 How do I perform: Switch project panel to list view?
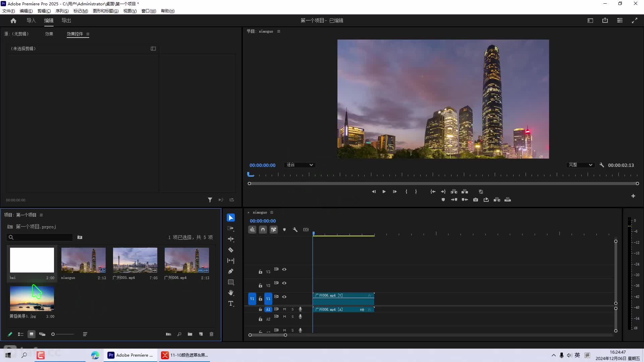[x=20, y=334]
